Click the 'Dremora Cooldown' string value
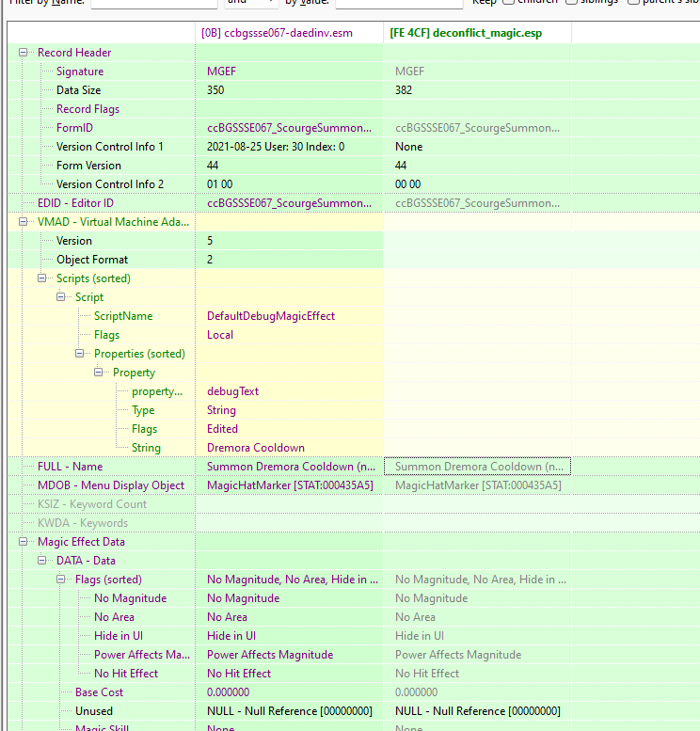Screen dimensions: 700x731 (256, 448)
